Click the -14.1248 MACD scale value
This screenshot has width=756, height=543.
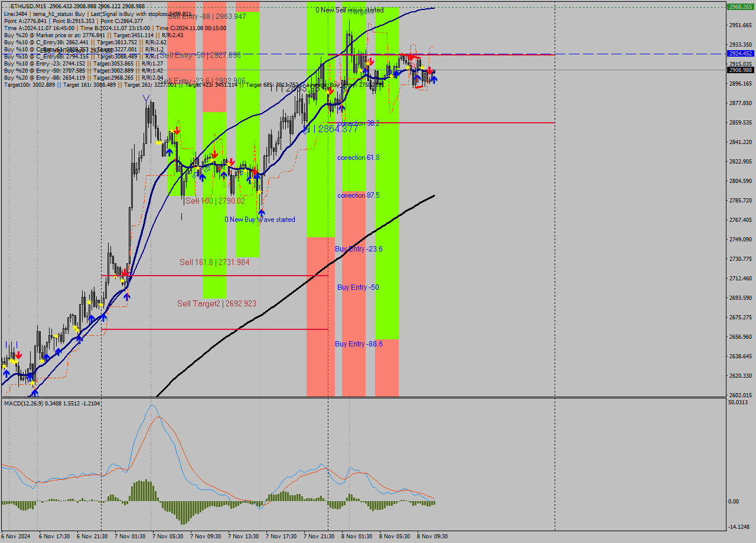tap(739, 527)
